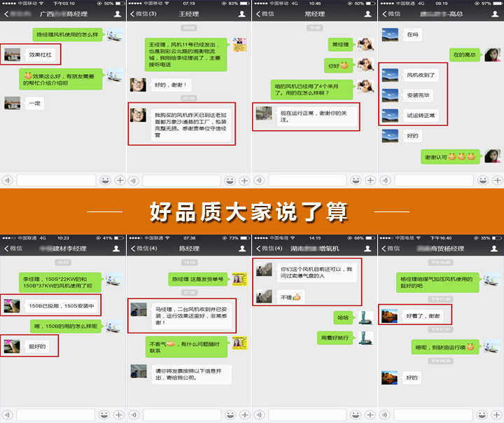
Task: Open contact profile icon in 广西陈经理 chat
Action: coord(117,14)
